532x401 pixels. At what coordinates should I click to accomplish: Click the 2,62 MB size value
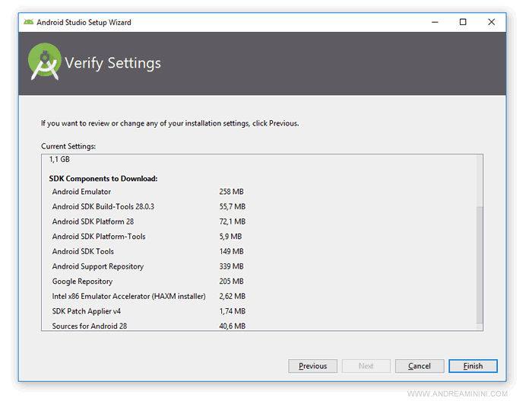click(233, 296)
